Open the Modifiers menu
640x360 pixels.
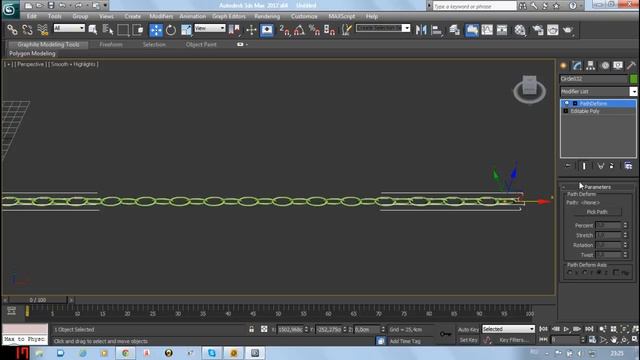(161, 16)
